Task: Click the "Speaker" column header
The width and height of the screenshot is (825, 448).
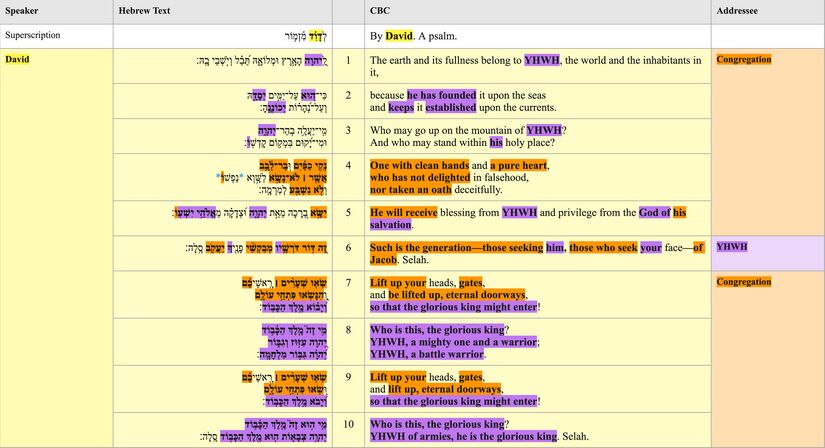Action: point(22,11)
